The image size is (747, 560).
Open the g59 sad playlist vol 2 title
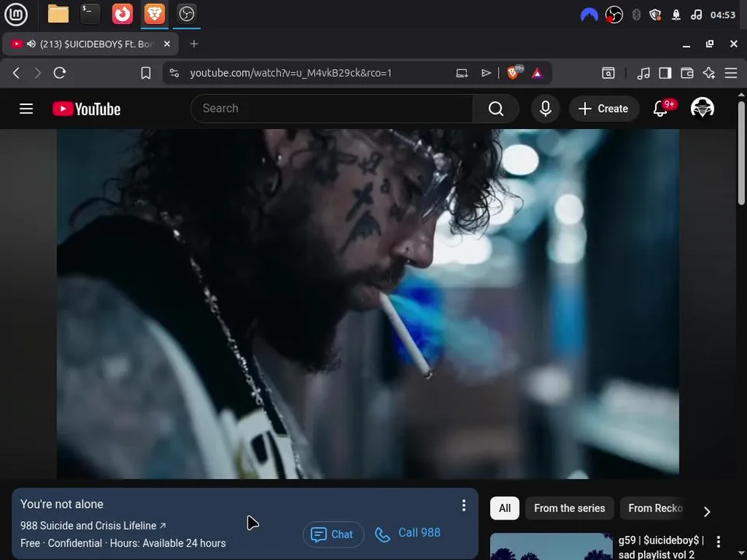(661, 547)
